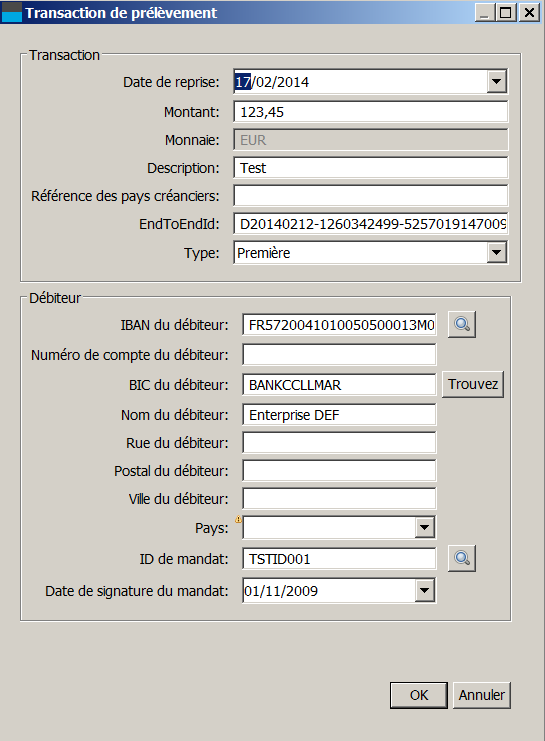Expand the Type dropdown showing Première
The height and width of the screenshot is (741, 545).
click(x=496, y=252)
